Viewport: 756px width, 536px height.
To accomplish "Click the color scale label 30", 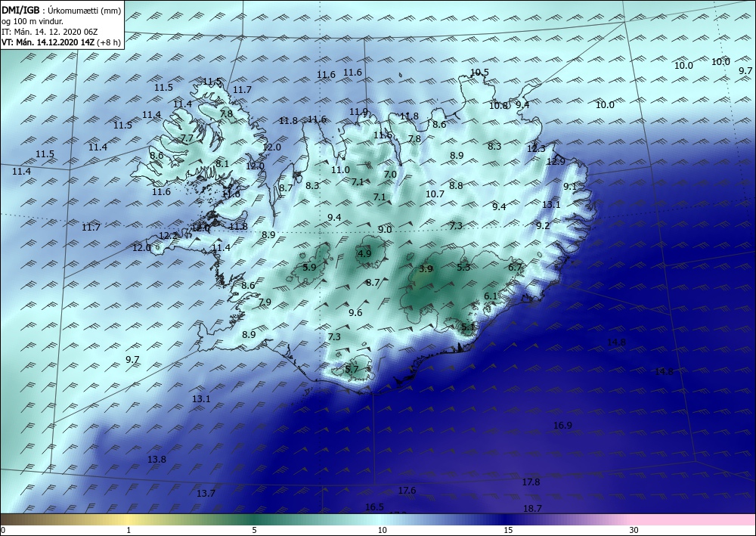I will (x=634, y=530).
